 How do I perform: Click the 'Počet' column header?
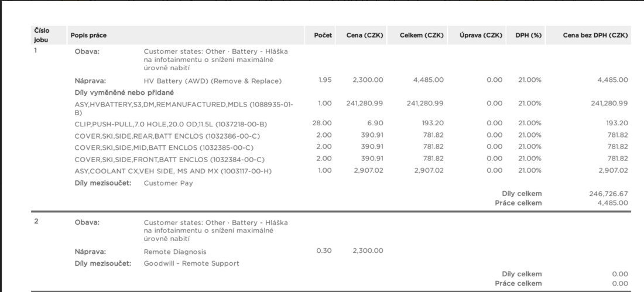point(323,35)
